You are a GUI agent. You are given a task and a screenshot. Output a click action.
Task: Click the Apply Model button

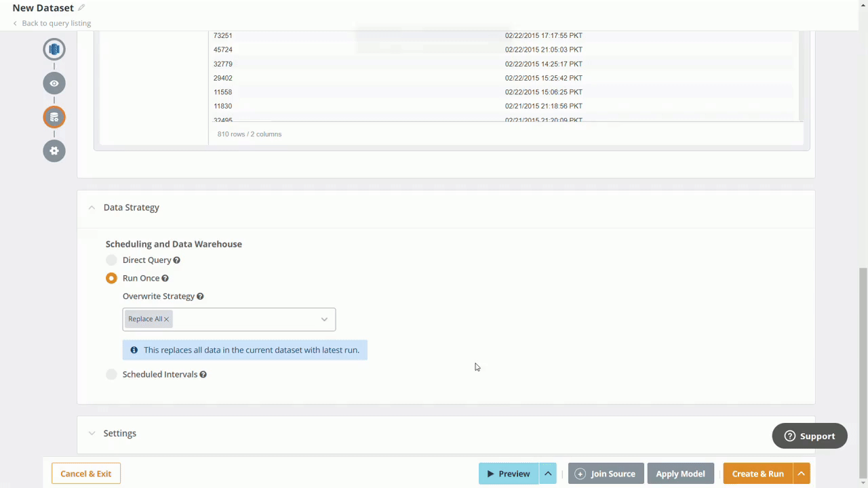680,474
